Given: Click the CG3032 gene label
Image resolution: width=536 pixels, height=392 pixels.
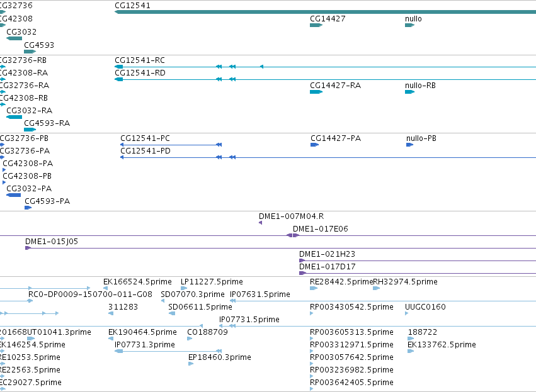Looking at the screenshot, I should (21, 31).
